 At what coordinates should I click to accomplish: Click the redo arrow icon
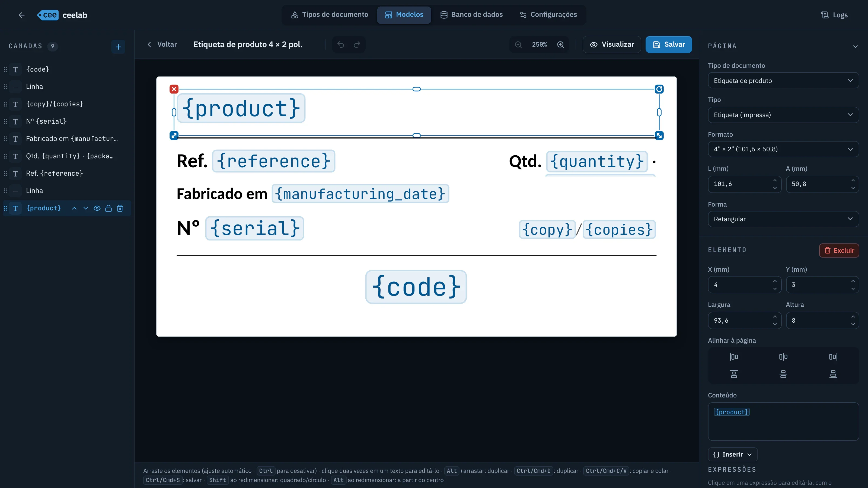click(357, 44)
